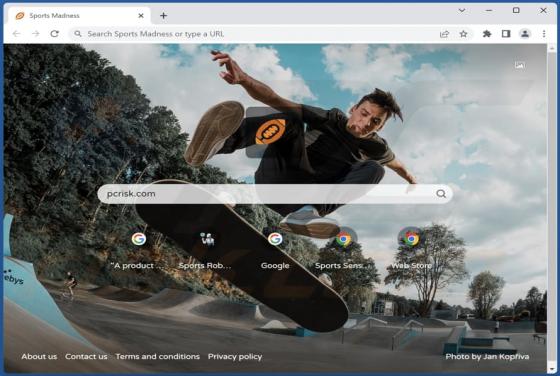
Task: Close the Sports Madness tab
Action: pyautogui.click(x=141, y=15)
